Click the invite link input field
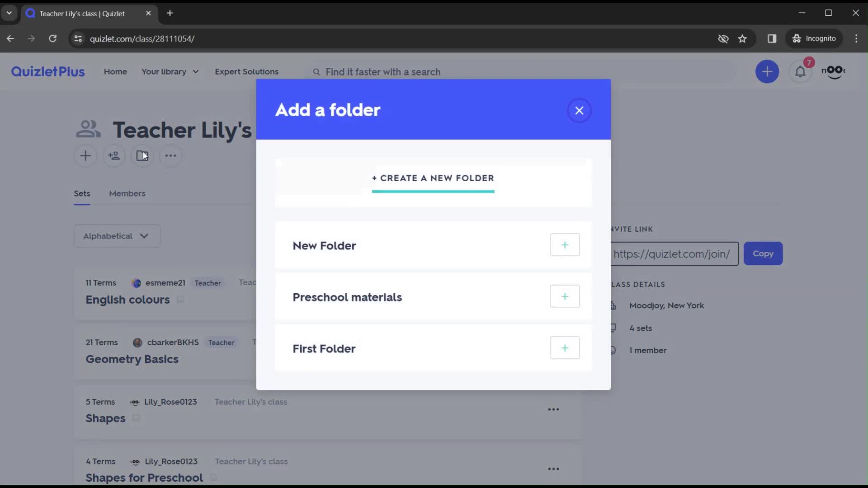 (x=671, y=254)
